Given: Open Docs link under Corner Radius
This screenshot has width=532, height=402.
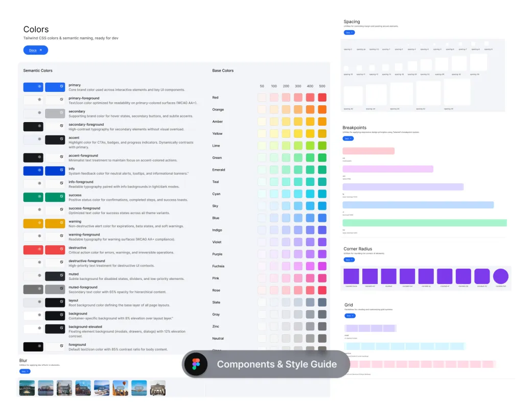Looking at the screenshot, I should click(349, 259).
